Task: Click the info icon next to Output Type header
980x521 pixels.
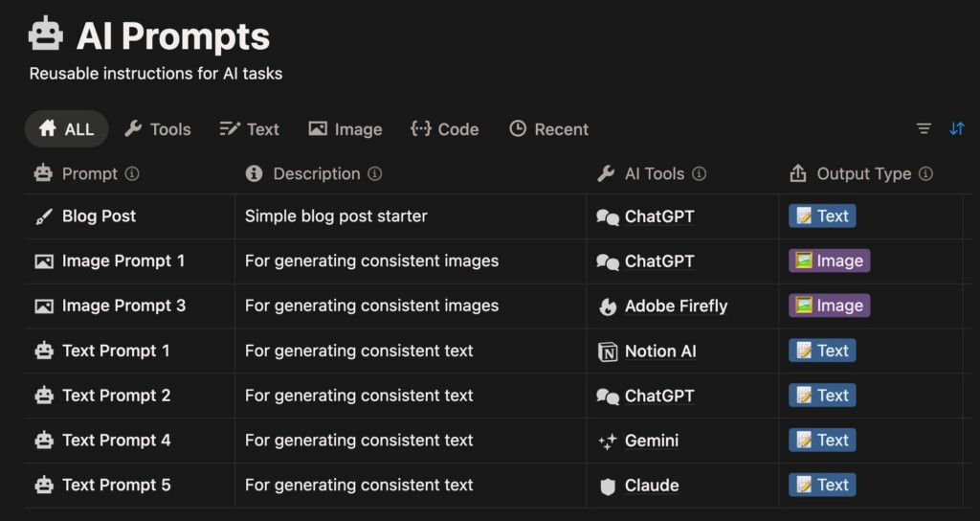Action: [926, 173]
